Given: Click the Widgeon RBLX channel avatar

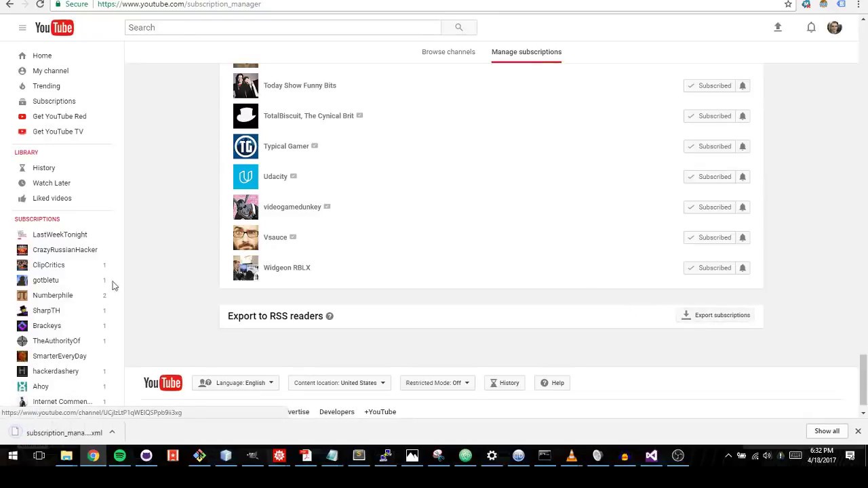Looking at the screenshot, I should pyautogui.click(x=245, y=268).
